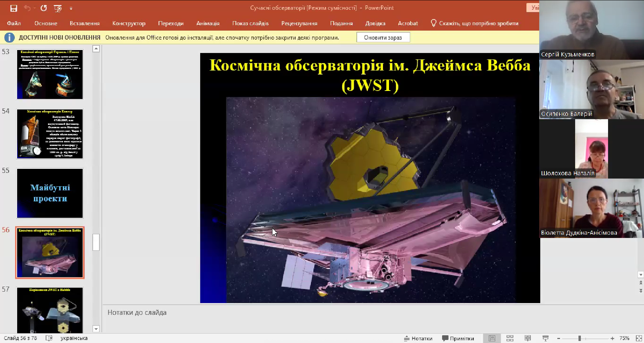Click the blue info icon in update bar
644x343 pixels.
click(x=9, y=37)
